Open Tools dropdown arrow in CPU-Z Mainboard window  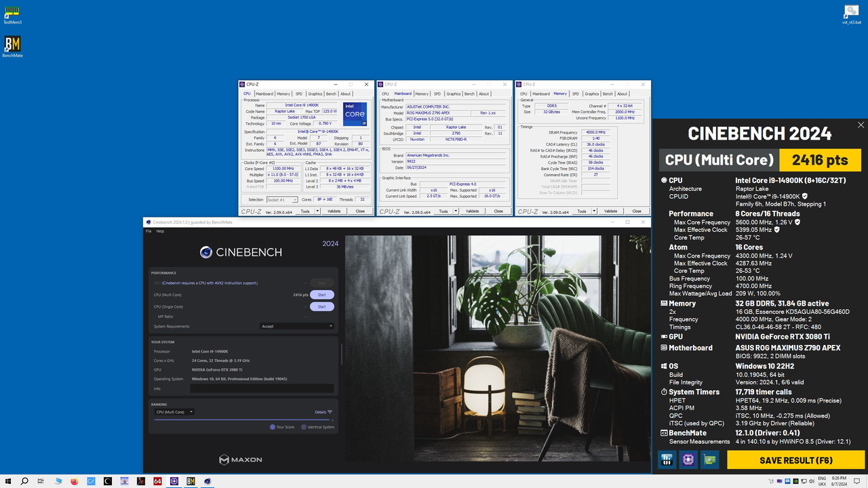pos(456,211)
